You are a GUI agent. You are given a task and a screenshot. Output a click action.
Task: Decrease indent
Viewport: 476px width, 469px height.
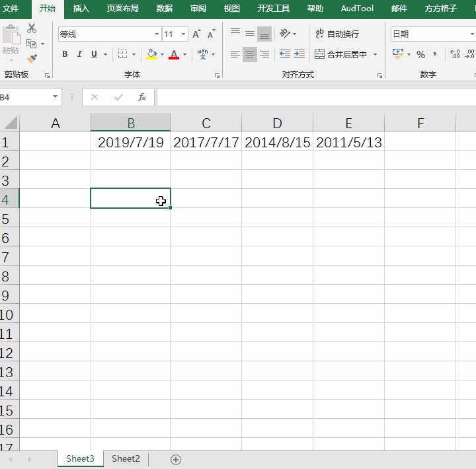(285, 54)
